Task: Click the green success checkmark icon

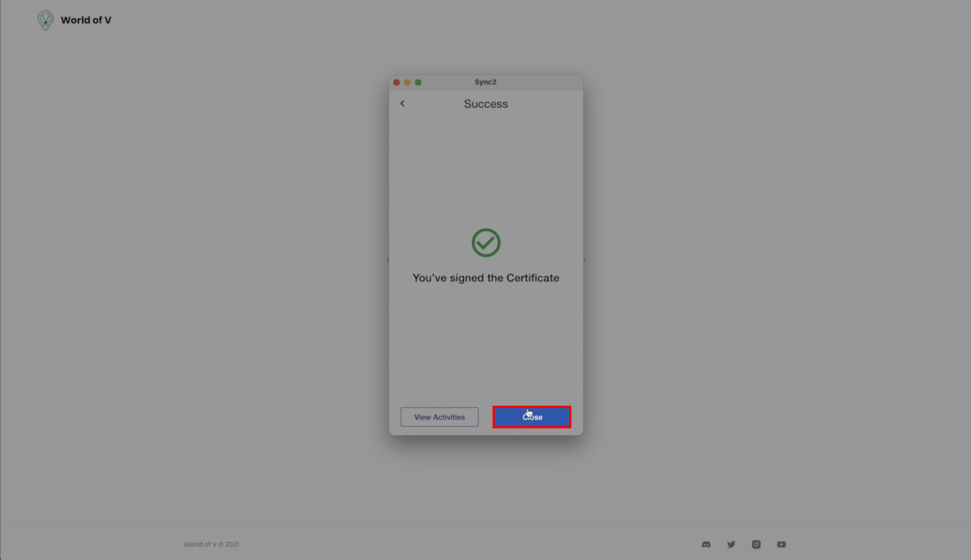Action: [486, 243]
